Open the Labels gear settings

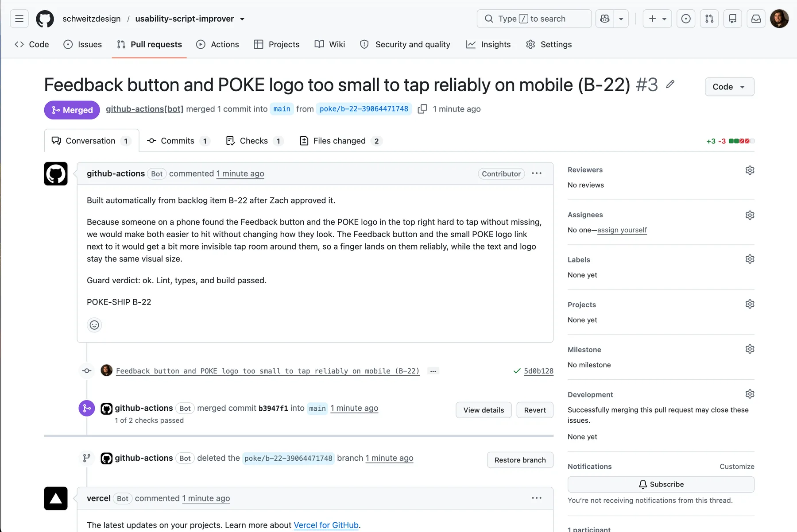pyautogui.click(x=750, y=259)
